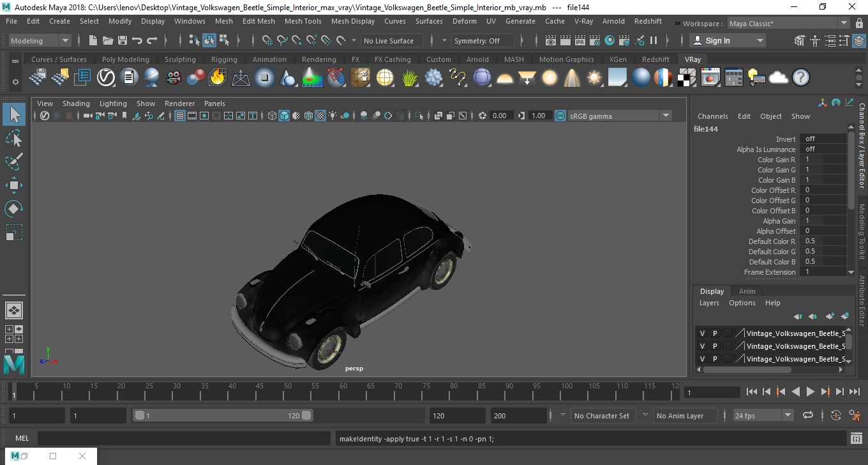Image resolution: width=868 pixels, height=465 pixels.
Task: Toggle use all lights in viewport
Action: 333,116
